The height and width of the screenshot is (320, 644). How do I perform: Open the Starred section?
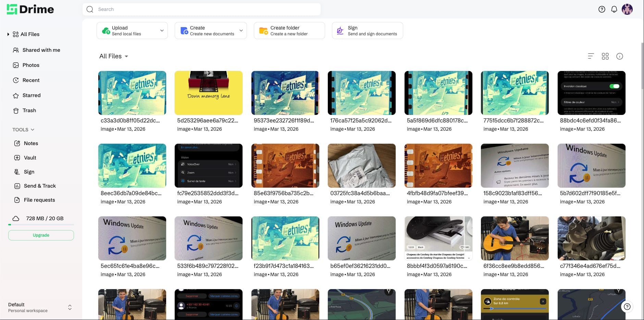(x=31, y=95)
